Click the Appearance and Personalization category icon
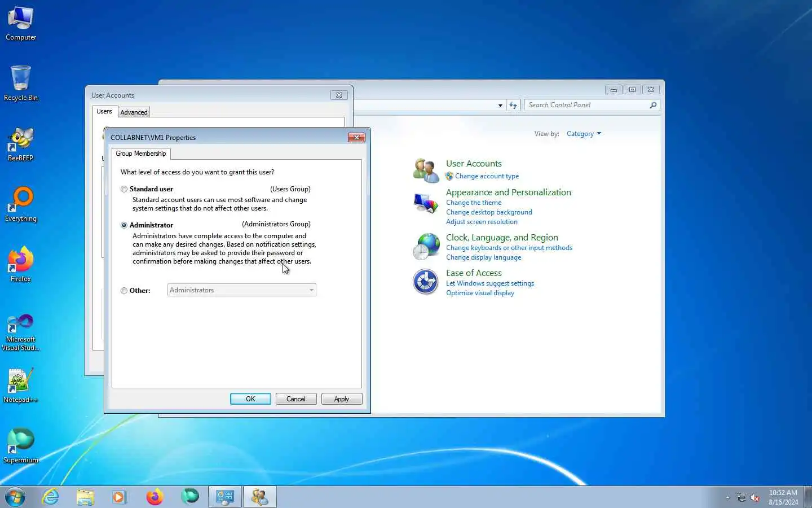The height and width of the screenshot is (508, 812). pyautogui.click(x=426, y=204)
